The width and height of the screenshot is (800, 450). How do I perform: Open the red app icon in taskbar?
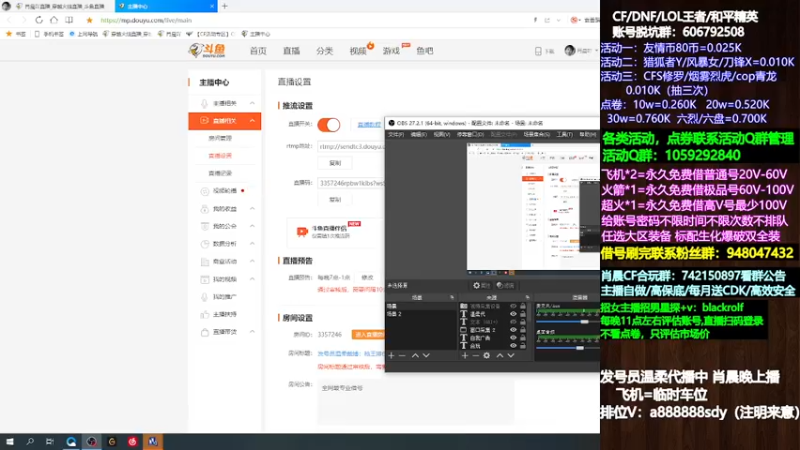(x=132, y=441)
